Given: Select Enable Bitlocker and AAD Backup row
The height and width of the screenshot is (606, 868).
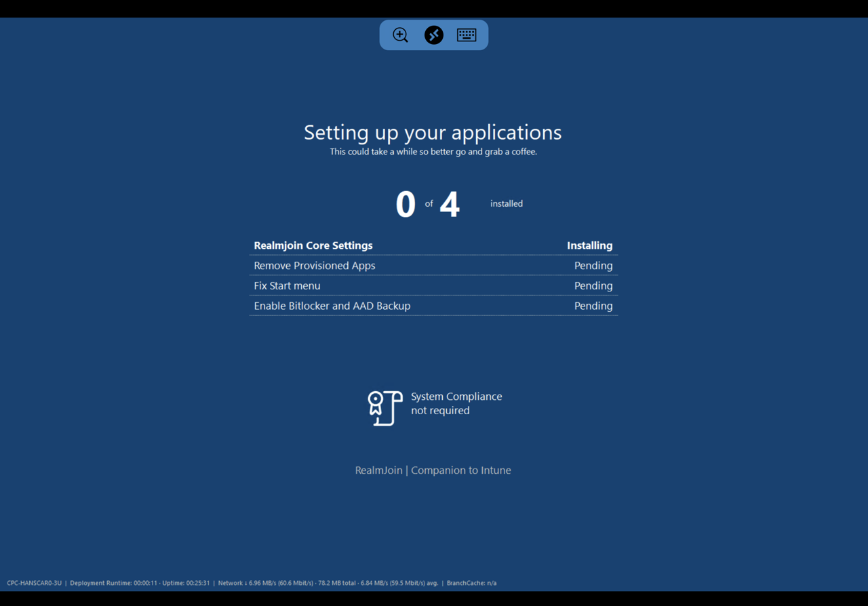Looking at the screenshot, I should click(x=434, y=306).
